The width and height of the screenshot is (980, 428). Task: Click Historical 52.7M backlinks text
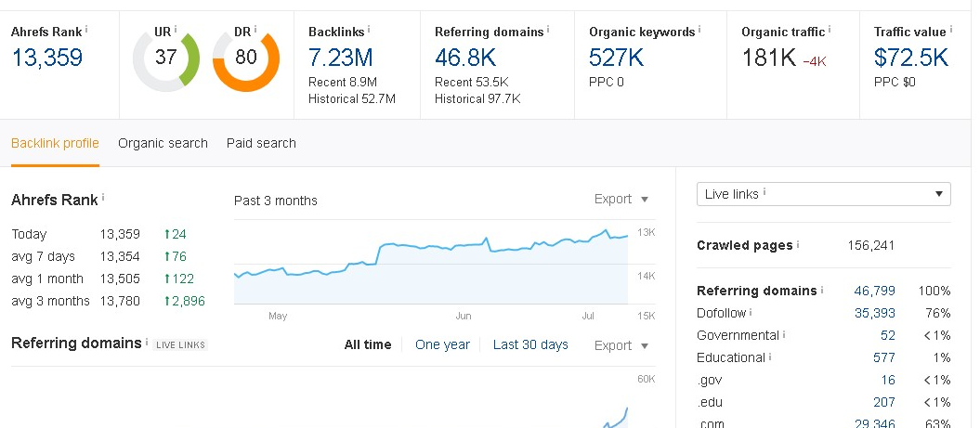point(352,98)
